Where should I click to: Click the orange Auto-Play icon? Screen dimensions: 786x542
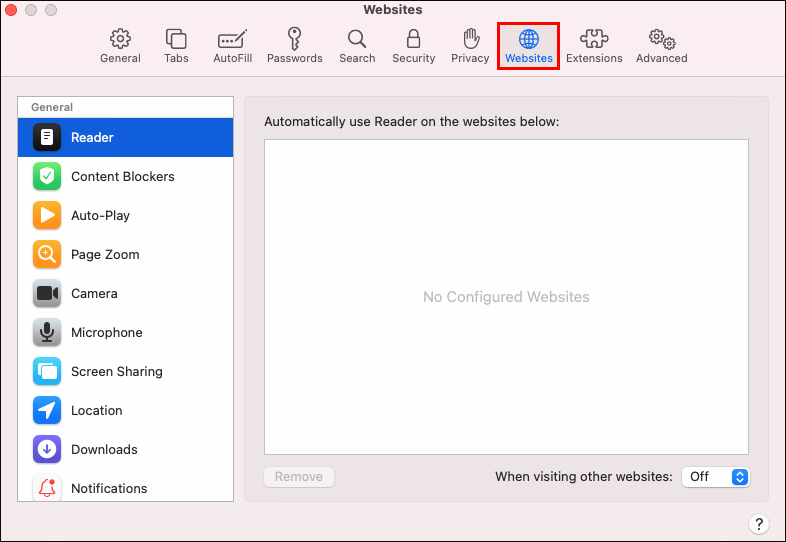point(47,215)
